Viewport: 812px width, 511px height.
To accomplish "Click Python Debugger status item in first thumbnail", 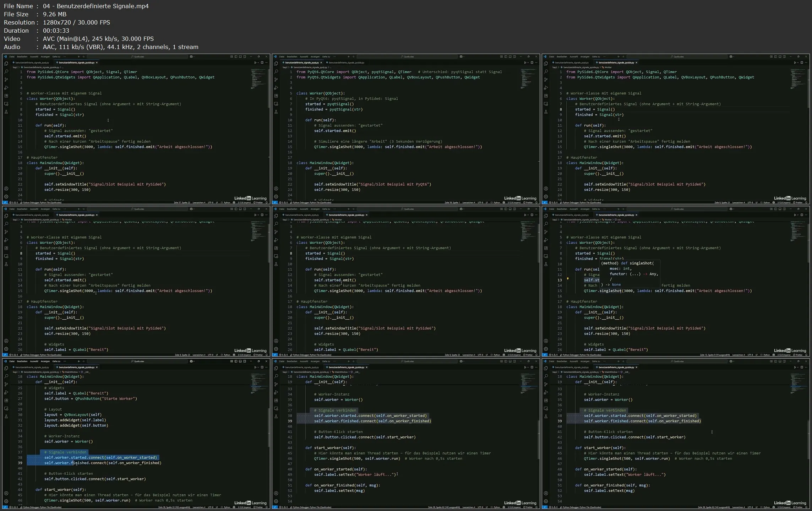I will click(x=42, y=202).
